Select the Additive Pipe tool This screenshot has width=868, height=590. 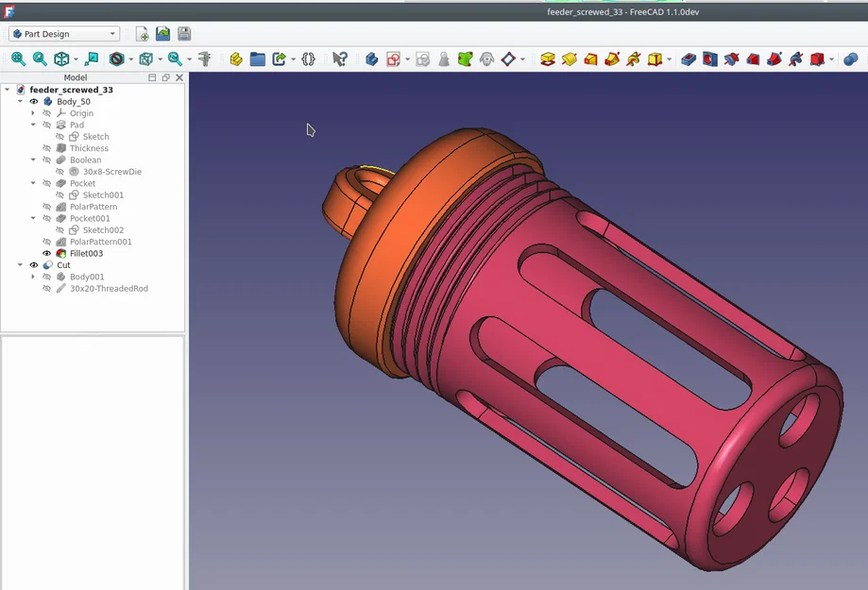[x=612, y=59]
